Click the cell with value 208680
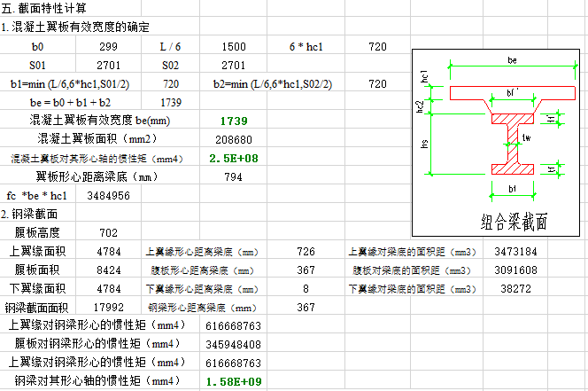This screenshot has width=588, height=391. click(233, 140)
